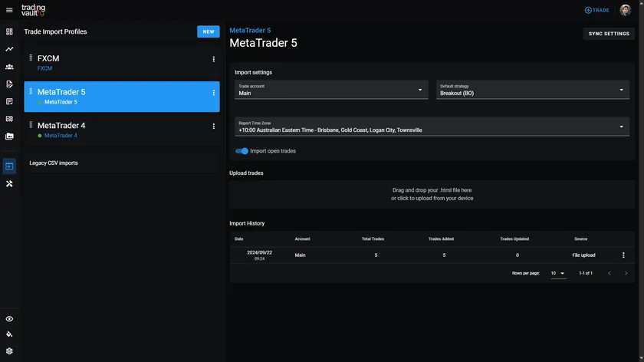Open the settings gear icon
The height and width of the screenshot is (362, 644).
(9, 351)
